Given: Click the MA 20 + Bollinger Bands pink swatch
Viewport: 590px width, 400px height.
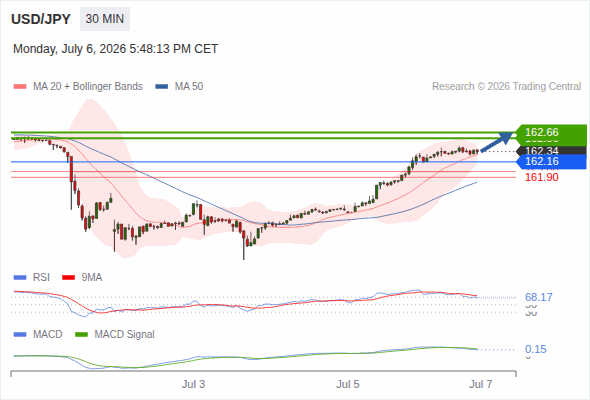Looking at the screenshot, I should (20, 87).
